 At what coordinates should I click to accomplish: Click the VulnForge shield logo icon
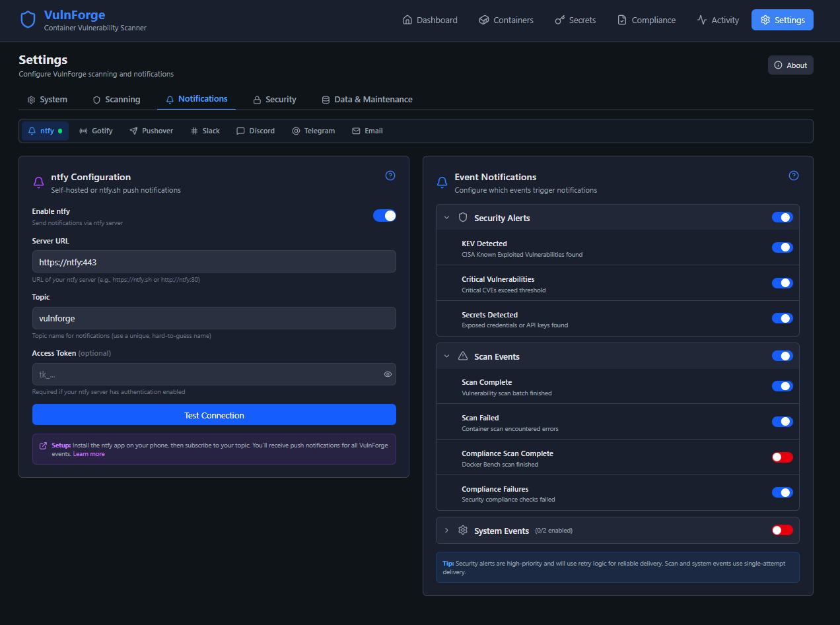tap(28, 20)
